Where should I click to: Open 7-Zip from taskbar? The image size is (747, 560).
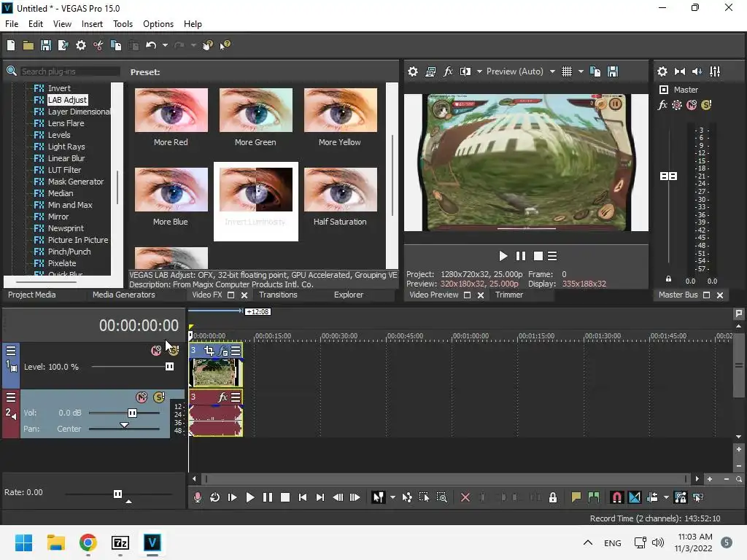[x=120, y=542]
